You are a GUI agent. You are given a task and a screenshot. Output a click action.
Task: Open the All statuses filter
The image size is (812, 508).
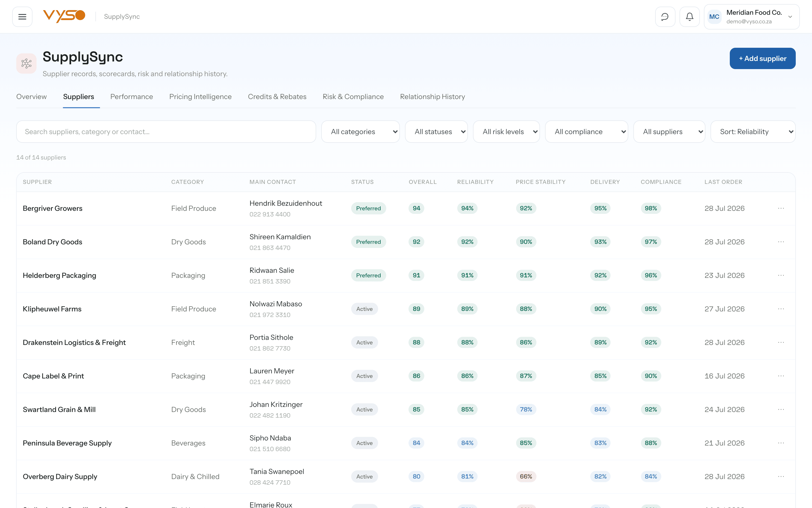436,132
